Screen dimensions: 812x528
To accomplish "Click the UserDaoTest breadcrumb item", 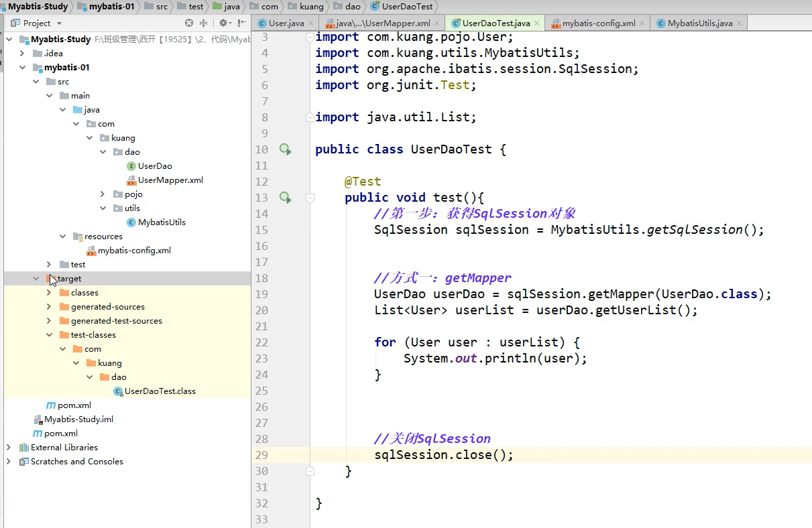I will (406, 6).
